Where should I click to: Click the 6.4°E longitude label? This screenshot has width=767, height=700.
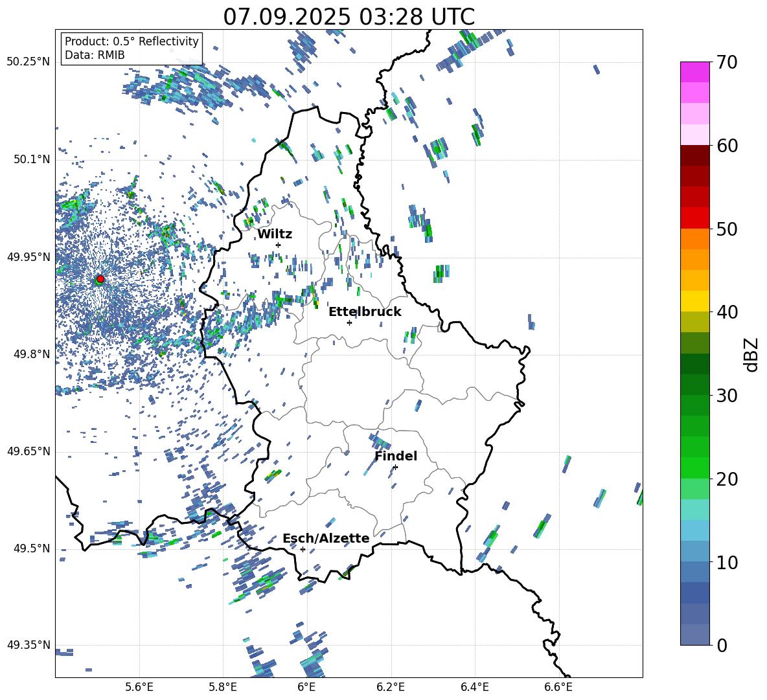click(x=474, y=688)
